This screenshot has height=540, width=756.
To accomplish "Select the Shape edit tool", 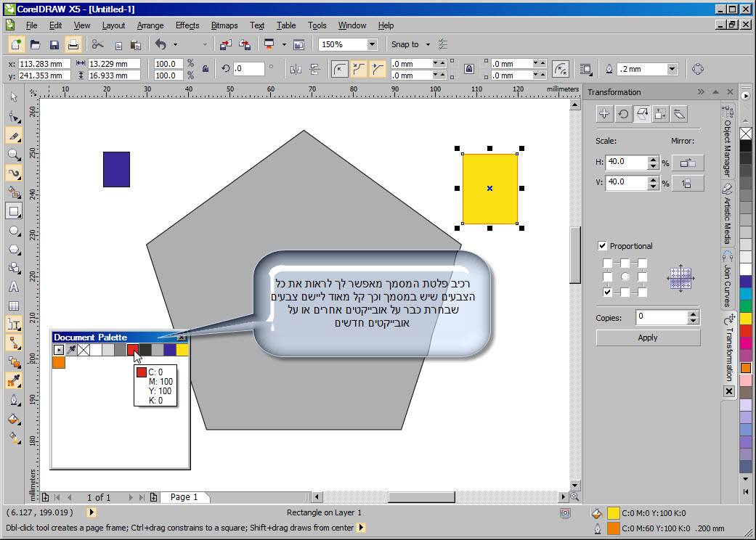I will (14, 117).
